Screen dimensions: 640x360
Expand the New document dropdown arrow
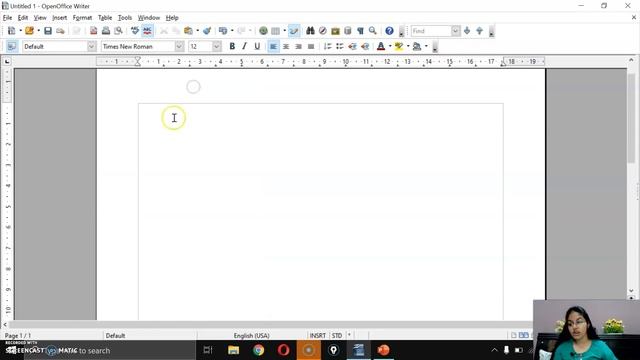[20, 31]
